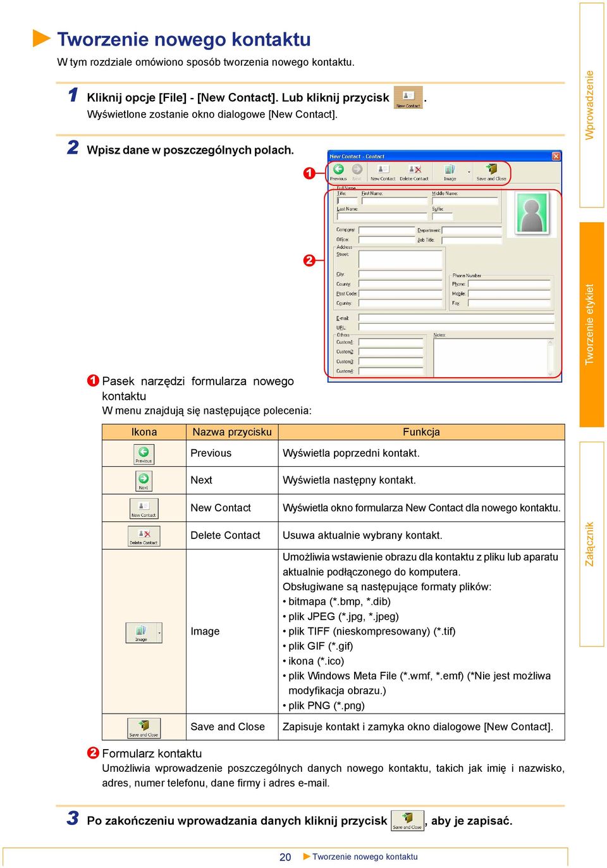Image resolution: width=607 pixels, height=868 pixels.
Task: Click the greyed Next arrow in the dialog toolbar
Action: [x=357, y=171]
